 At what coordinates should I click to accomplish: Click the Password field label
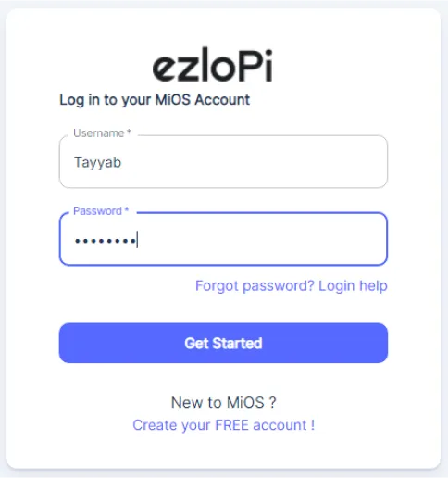coord(97,211)
